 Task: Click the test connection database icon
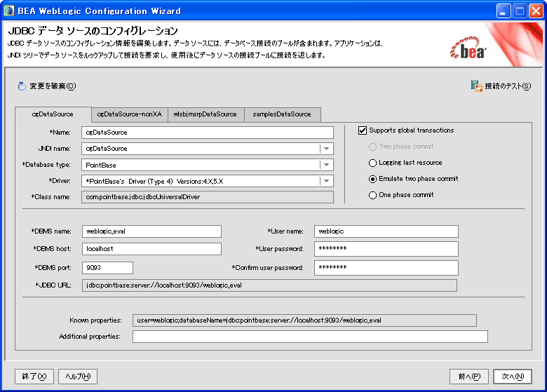tap(476, 86)
